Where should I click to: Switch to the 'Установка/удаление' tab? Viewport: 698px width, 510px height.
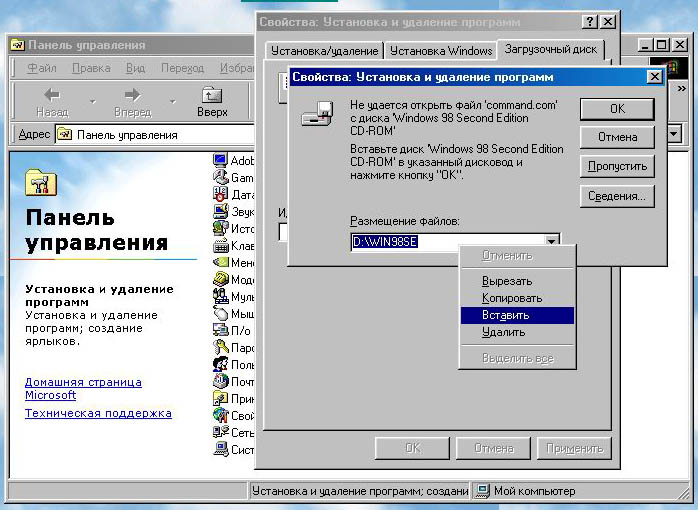pos(325,51)
